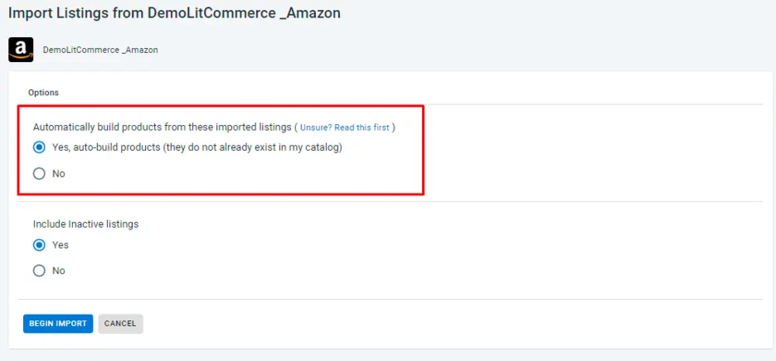The height and width of the screenshot is (361, 776).
Task: Open the "Unsure? Read this first" link
Action: (x=344, y=127)
